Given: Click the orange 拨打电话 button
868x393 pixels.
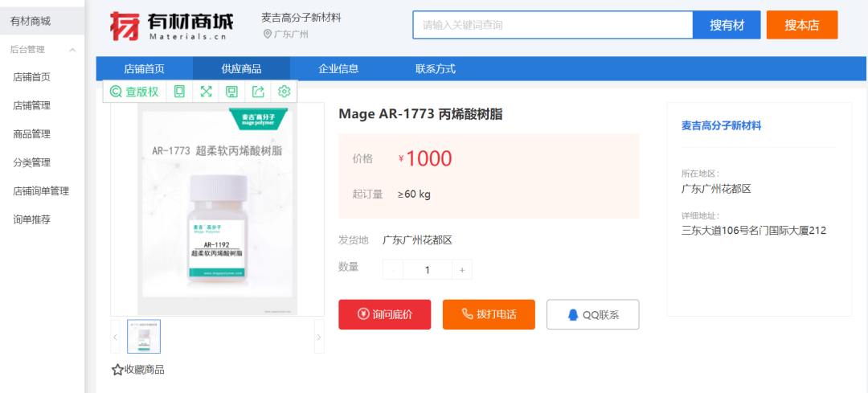Looking at the screenshot, I should 489,314.
